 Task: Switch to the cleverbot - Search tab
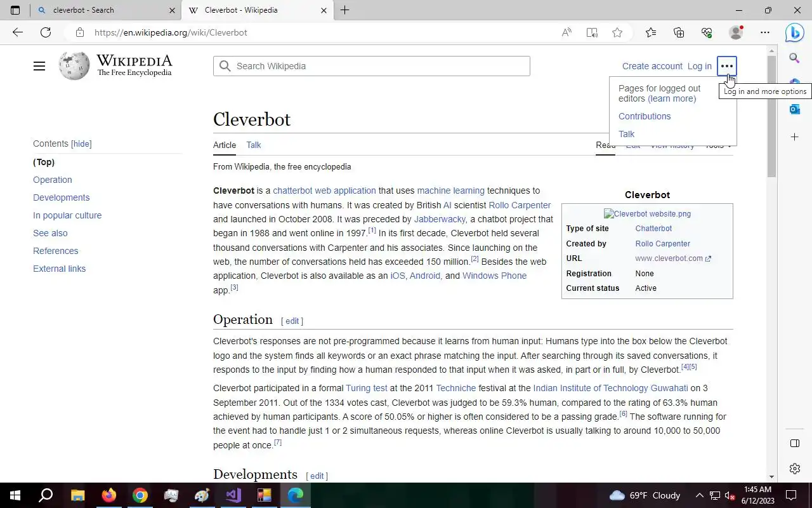(x=105, y=10)
